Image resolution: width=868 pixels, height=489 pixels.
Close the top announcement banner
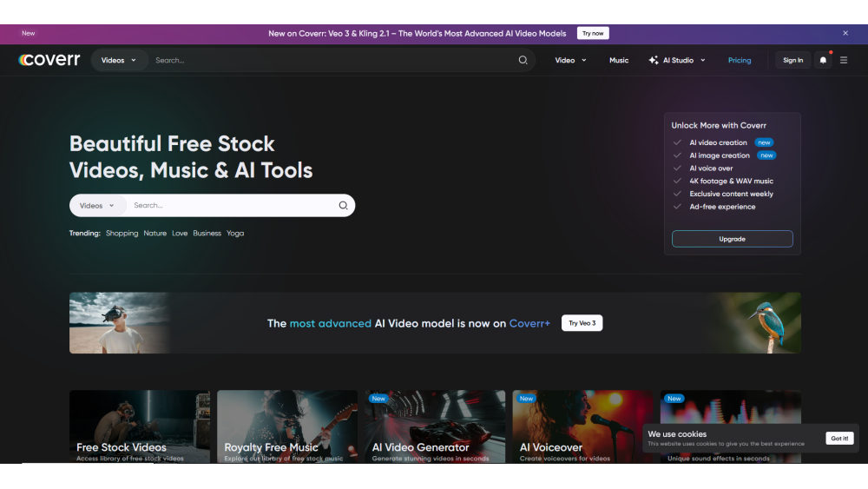pos(845,33)
